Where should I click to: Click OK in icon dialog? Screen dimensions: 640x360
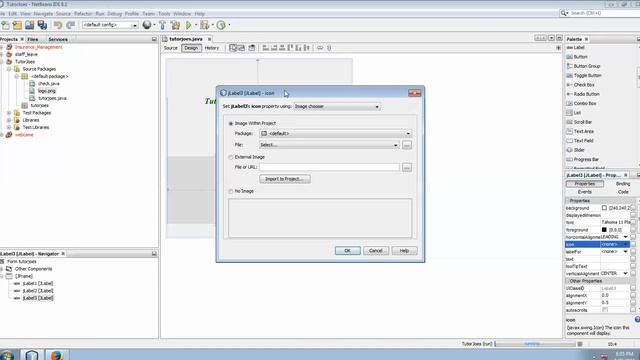[x=347, y=251]
